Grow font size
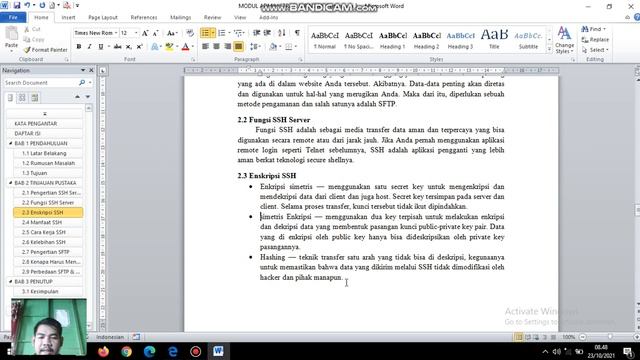Viewport: 640px width, 360px height. 145,33
